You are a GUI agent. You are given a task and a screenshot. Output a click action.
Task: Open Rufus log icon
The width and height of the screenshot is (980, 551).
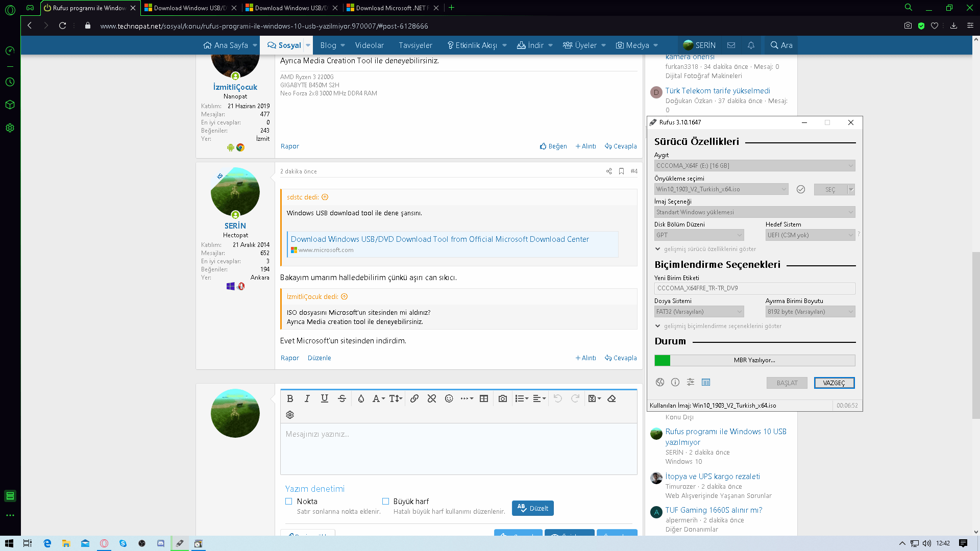click(706, 382)
